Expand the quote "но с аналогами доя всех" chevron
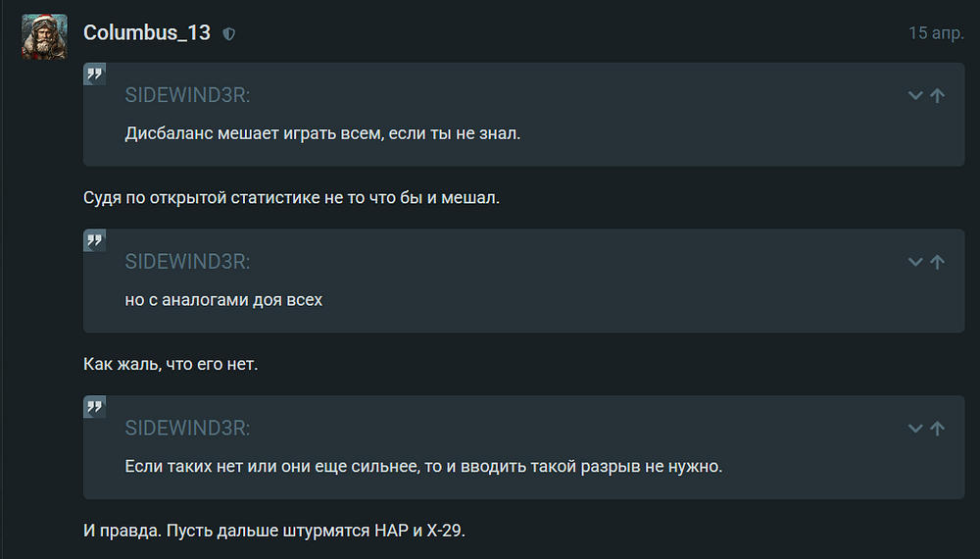 point(915,262)
